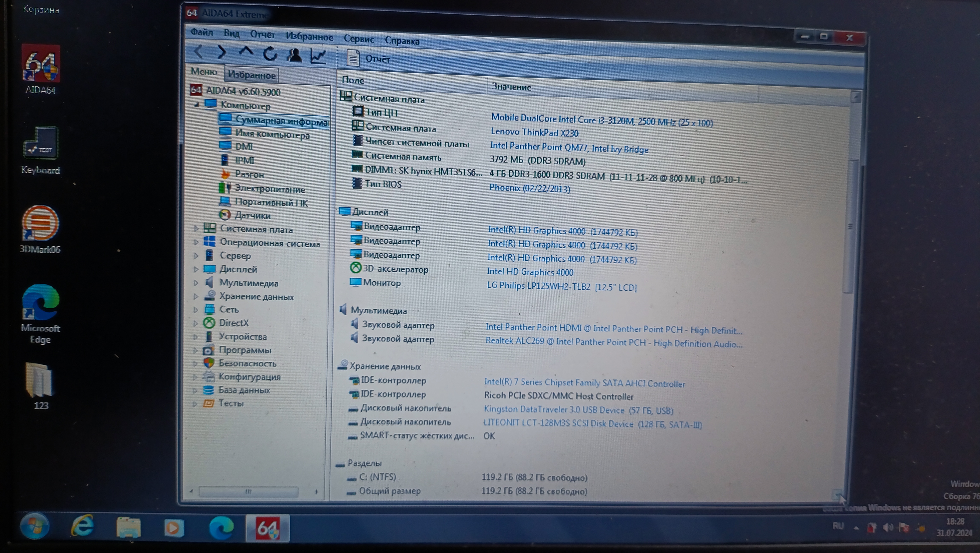Open LG Philips LP125WH2-TLB2 monitor link
980x553 pixels.
coord(561,286)
